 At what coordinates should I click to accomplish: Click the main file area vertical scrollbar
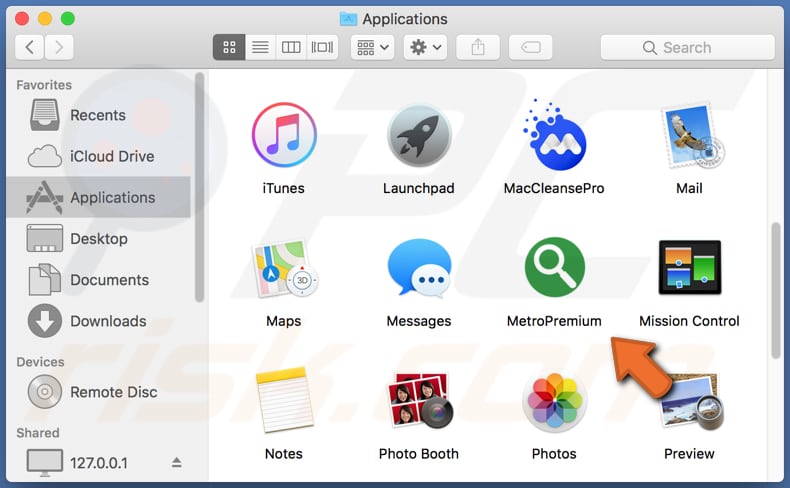coord(776,291)
